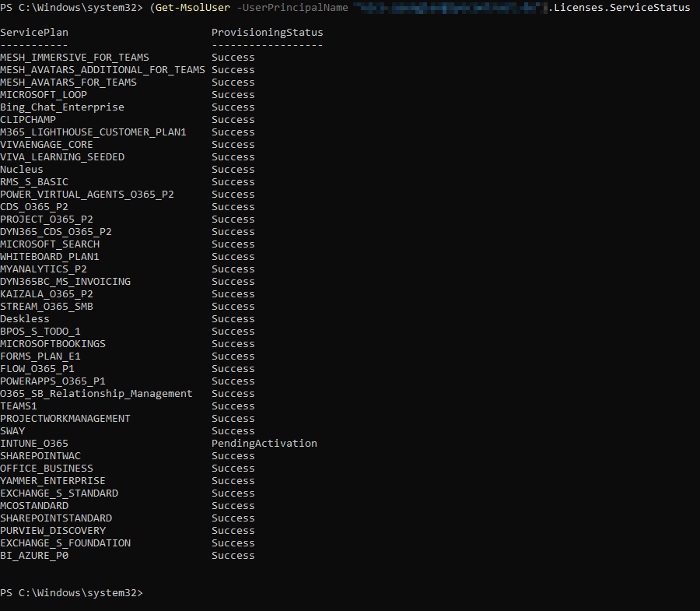Click MICROSOFT_SEARCH plan name
The width and height of the screenshot is (700, 611).
[x=50, y=244]
